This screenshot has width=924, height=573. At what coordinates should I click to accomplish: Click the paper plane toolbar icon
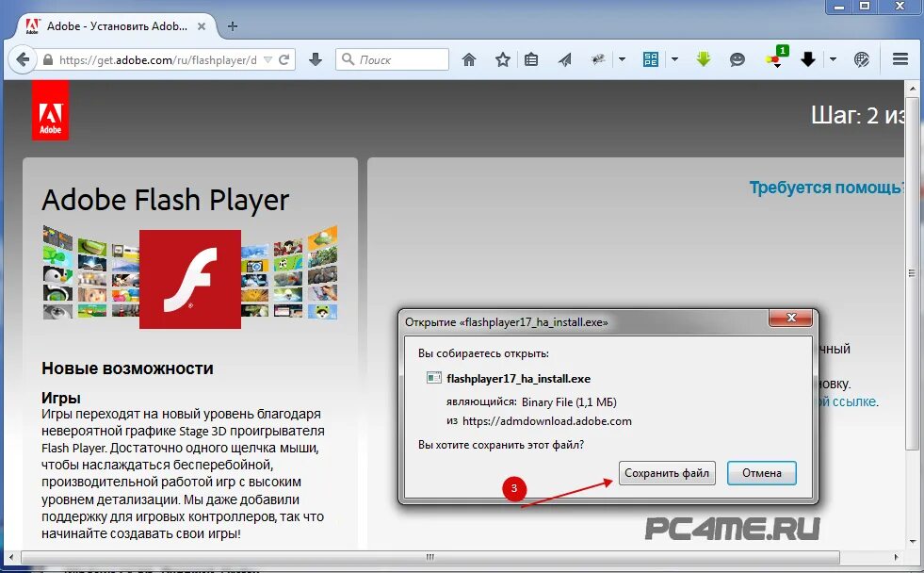coord(564,59)
